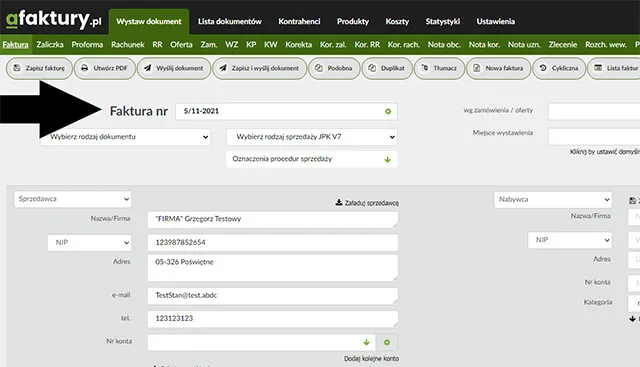Click the Duplikat copy button
This screenshot has width=640, height=367.
pyautogui.click(x=387, y=68)
